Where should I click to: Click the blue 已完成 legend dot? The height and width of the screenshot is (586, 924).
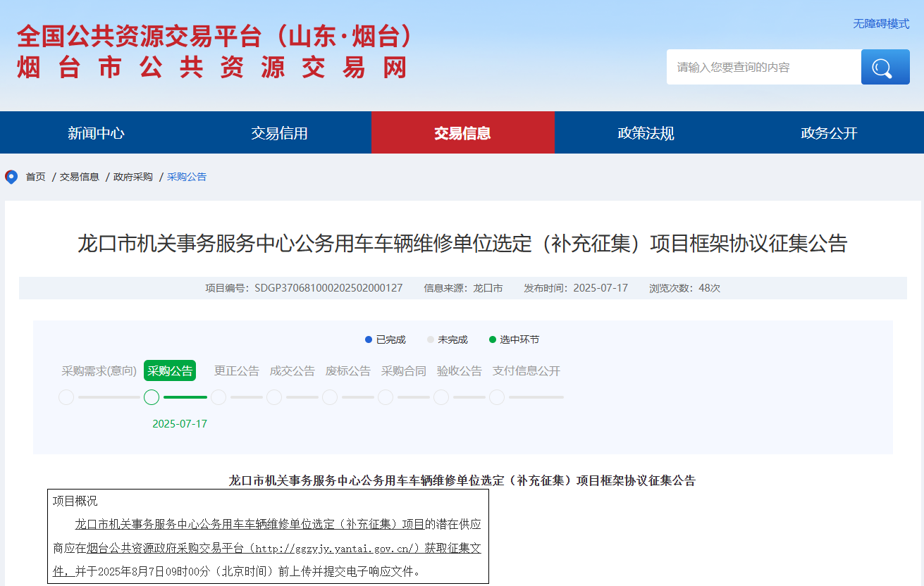click(369, 339)
